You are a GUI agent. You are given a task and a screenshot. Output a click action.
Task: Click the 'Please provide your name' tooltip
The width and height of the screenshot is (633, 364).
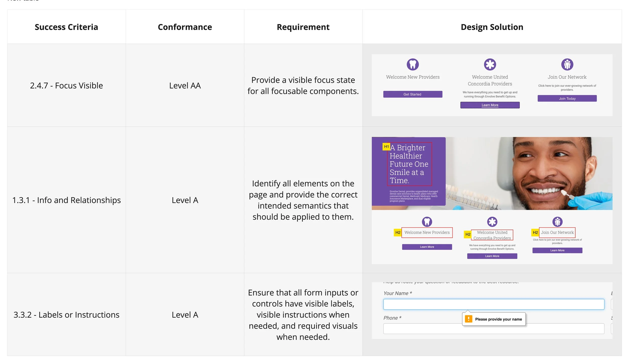coord(498,319)
